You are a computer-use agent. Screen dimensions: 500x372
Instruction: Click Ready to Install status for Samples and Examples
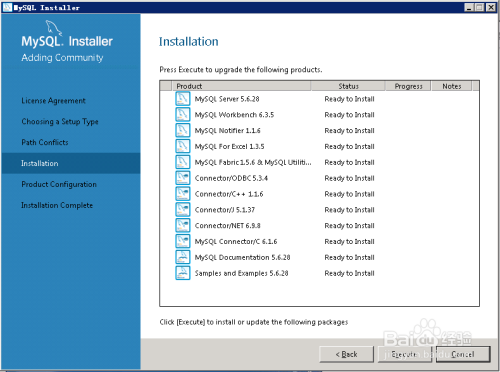349,273
